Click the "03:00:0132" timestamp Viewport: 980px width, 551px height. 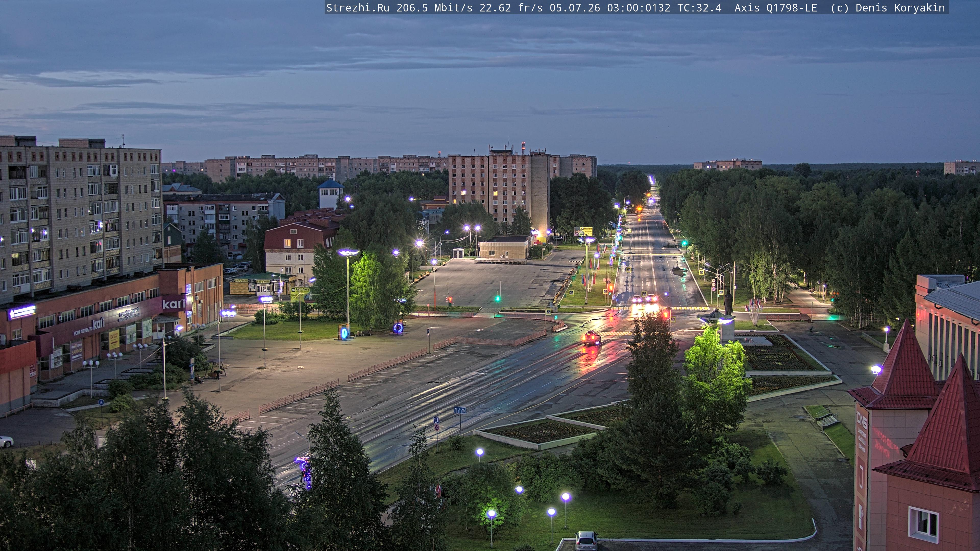[639, 8]
